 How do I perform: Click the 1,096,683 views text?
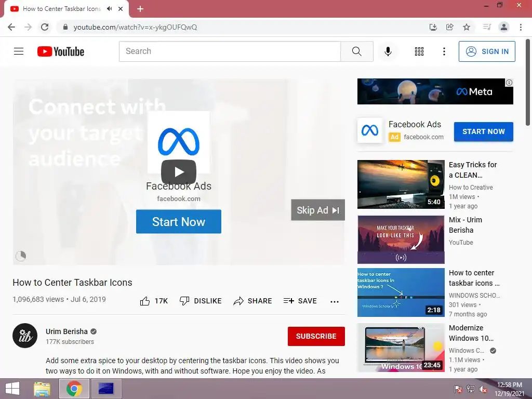point(38,299)
